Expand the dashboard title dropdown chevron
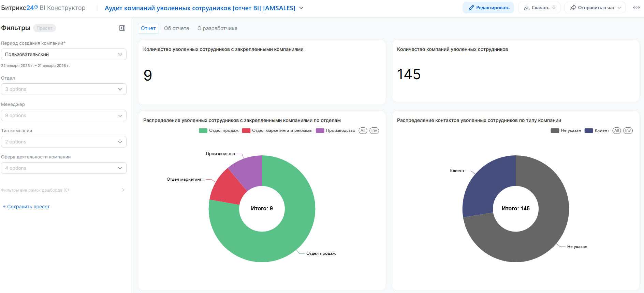The image size is (644, 293). 301,8
